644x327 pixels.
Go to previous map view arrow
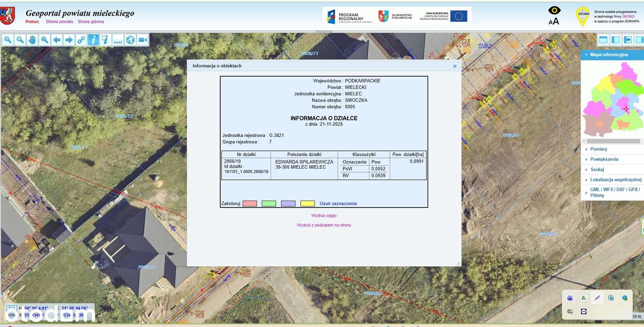(57, 40)
